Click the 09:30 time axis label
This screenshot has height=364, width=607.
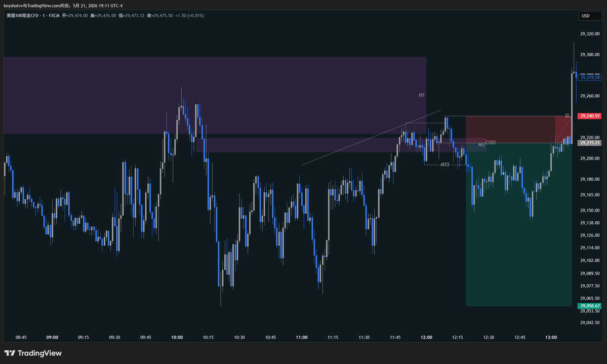114,337
